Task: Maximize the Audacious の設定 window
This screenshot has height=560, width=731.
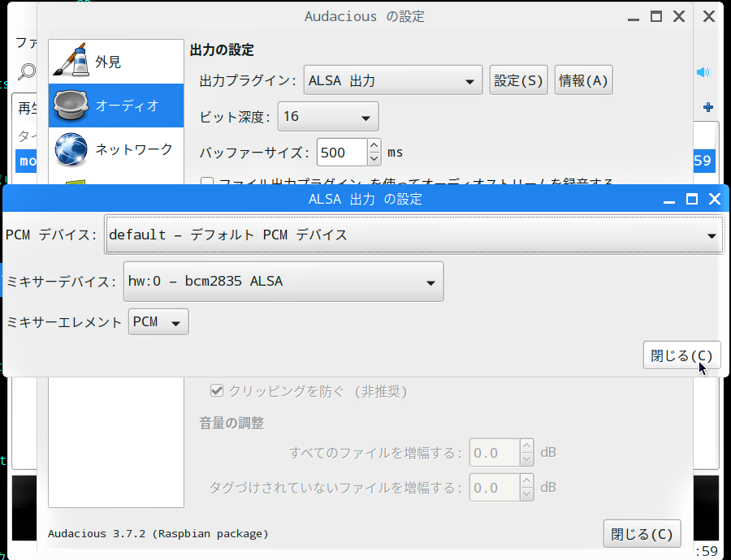Action: pyautogui.click(x=656, y=17)
